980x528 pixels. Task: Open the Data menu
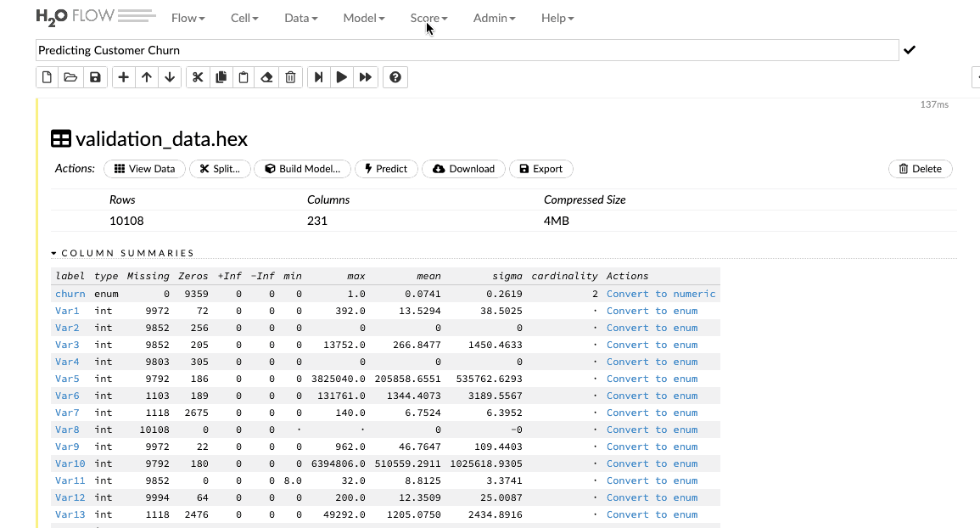tap(300, 18)
